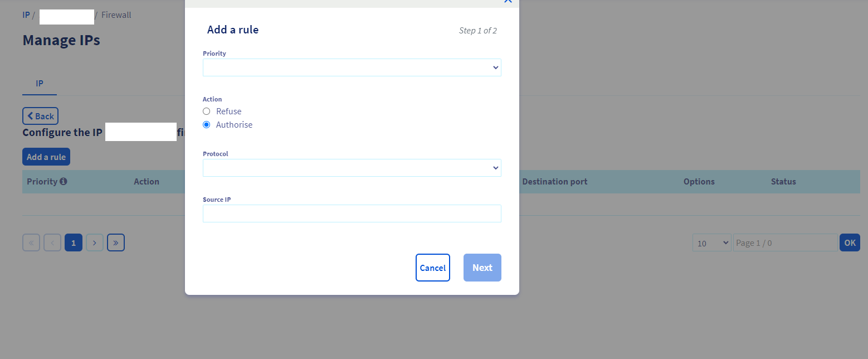
Task: Jump to last page arrow
Action: point(116,242)
